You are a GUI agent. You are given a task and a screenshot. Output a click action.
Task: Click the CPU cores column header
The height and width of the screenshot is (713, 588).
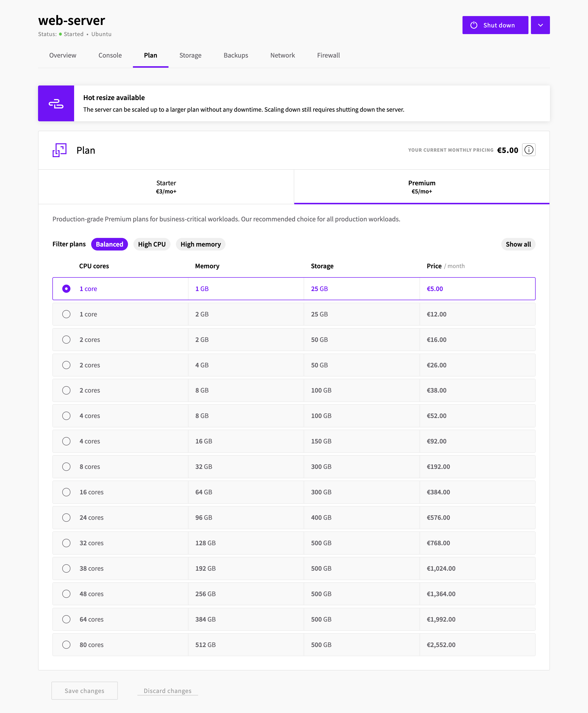pyautogui.click(x=94, y=266)
